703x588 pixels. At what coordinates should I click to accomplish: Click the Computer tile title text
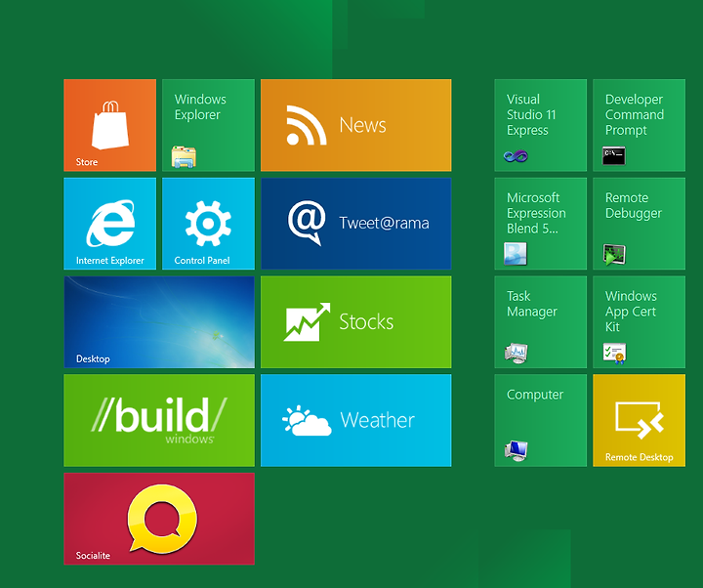(x=535, y=395)
